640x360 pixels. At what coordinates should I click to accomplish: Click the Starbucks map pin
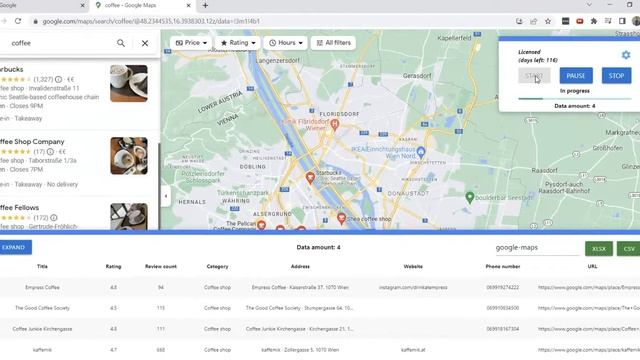click(x=310, y=178)
